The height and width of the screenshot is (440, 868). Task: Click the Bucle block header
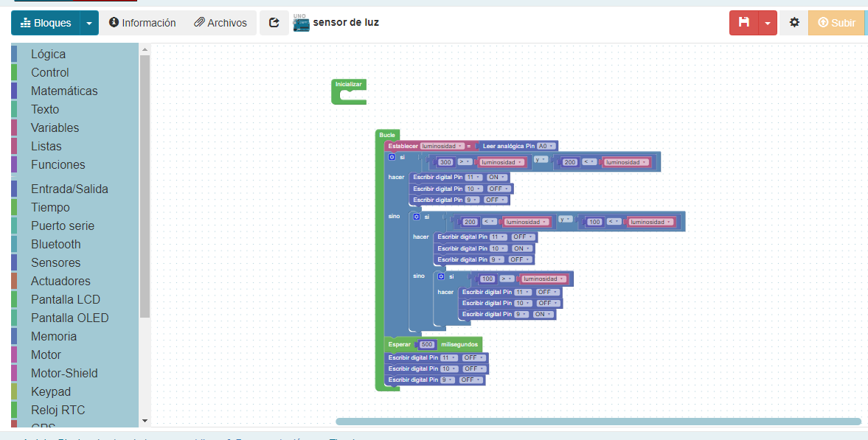click(x=387, y=135)
